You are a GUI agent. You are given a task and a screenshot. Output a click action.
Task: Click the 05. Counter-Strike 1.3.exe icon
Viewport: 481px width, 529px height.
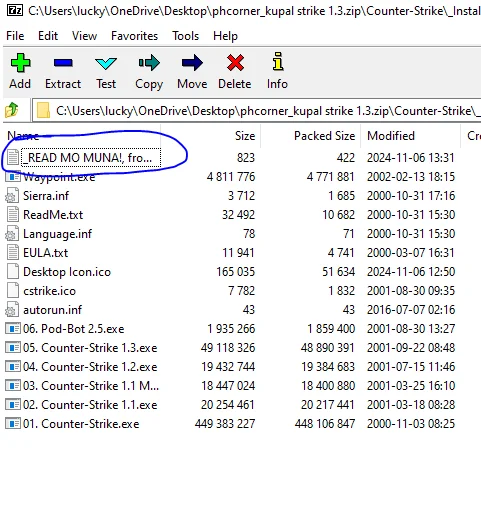[13, 347]
